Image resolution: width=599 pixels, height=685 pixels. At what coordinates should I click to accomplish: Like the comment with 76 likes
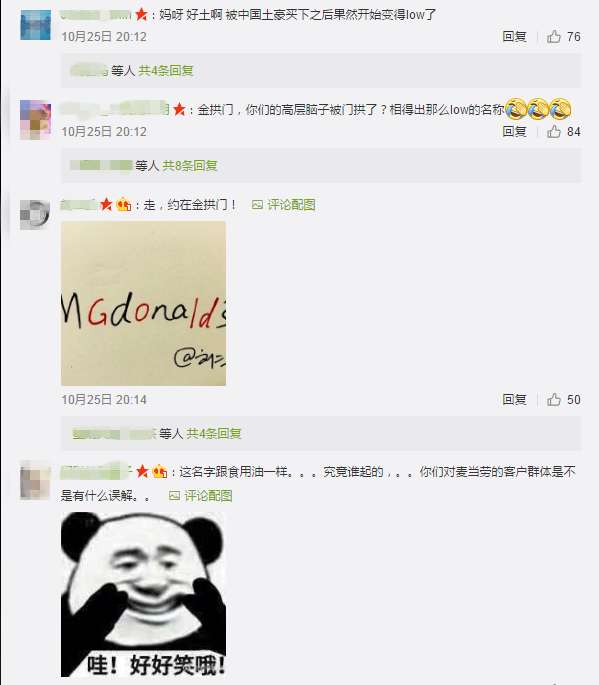click(554, 37)
